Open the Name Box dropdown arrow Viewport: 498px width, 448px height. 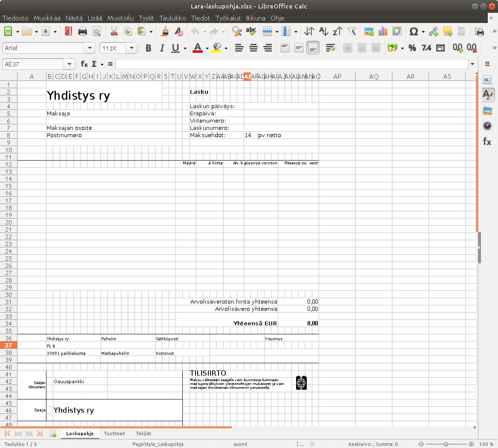point(69,64)
